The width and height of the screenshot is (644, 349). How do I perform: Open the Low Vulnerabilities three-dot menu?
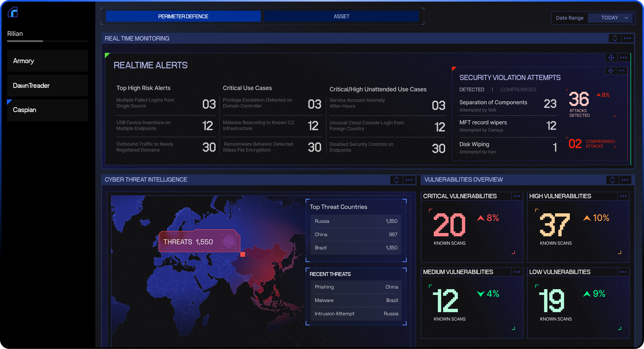click(623, 272)
